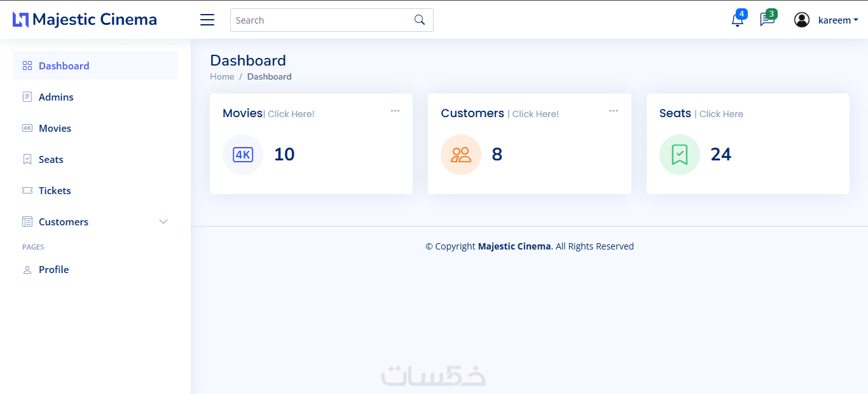Click the Seats card title link
Screen dimensions: 868x394
(x=675, y=113)
